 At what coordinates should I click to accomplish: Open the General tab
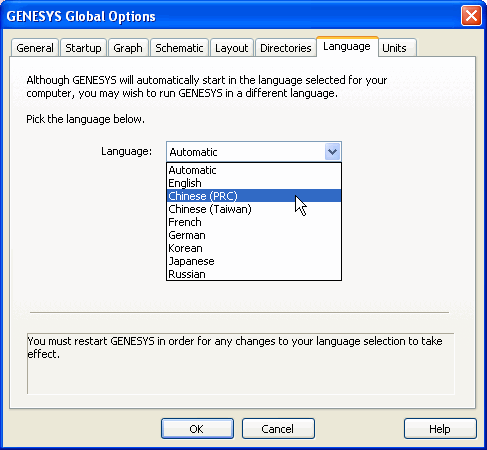coord(35,48)
